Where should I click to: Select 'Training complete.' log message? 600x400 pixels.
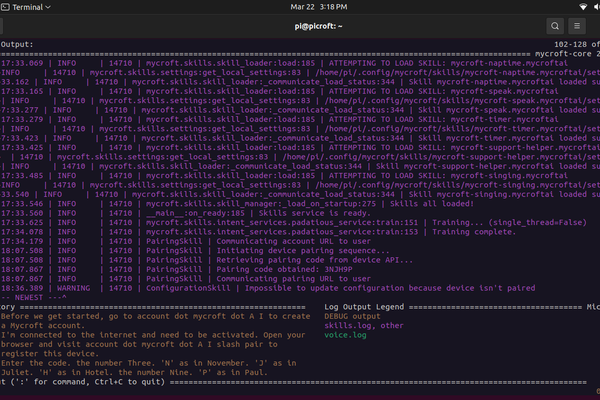click(474, 232)
